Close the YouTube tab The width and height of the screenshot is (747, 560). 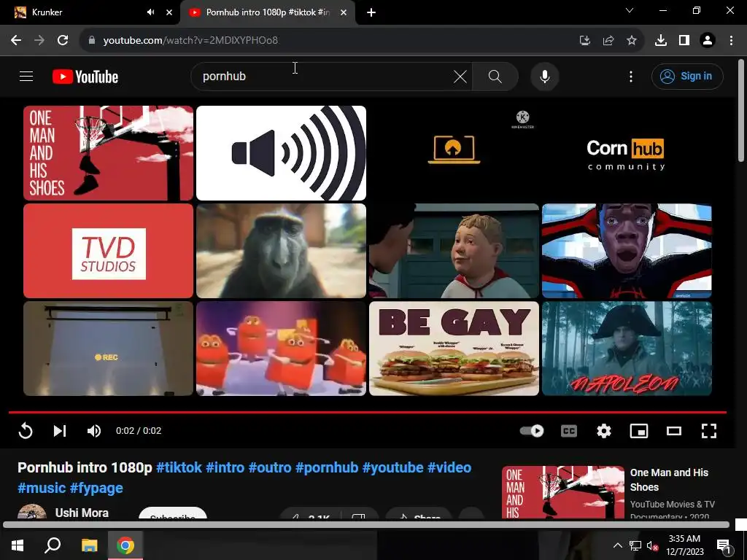click(x=344, y=12)
